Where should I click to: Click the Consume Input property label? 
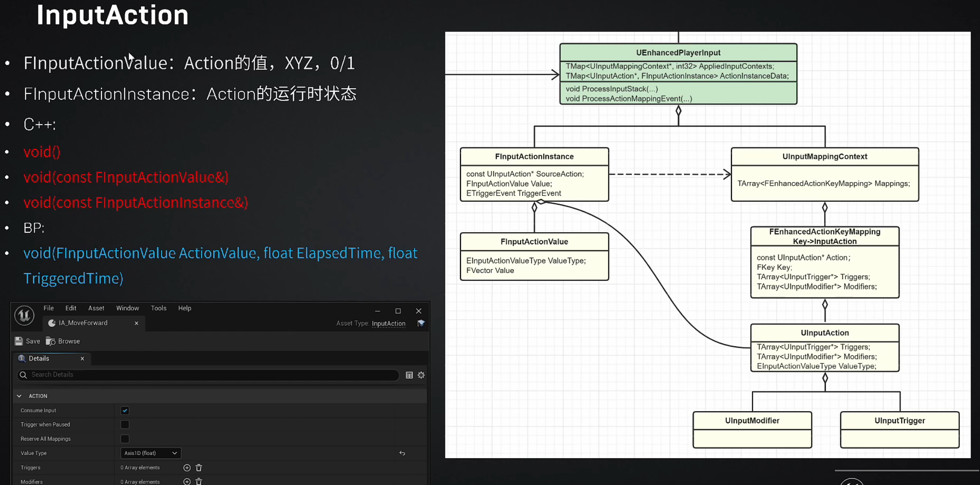38,410
